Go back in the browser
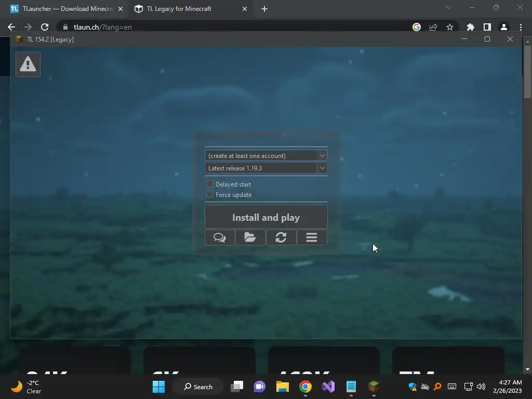Viewport: 532px width, 399px height. (11, 27)
